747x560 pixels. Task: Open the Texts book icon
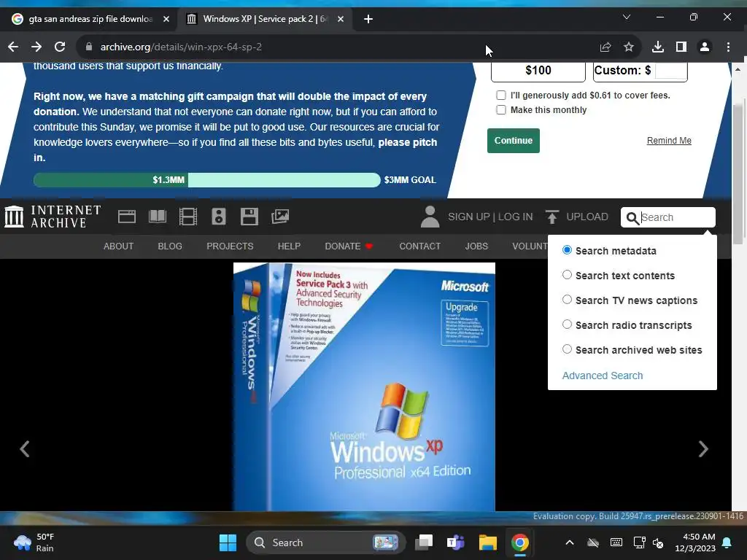pos(158,217)
